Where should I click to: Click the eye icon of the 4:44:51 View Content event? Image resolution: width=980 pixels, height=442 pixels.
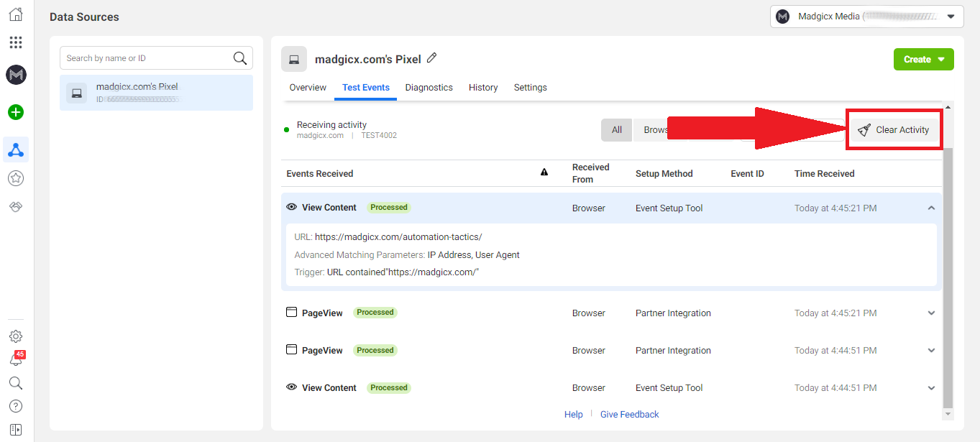click(x=292, y=387)
